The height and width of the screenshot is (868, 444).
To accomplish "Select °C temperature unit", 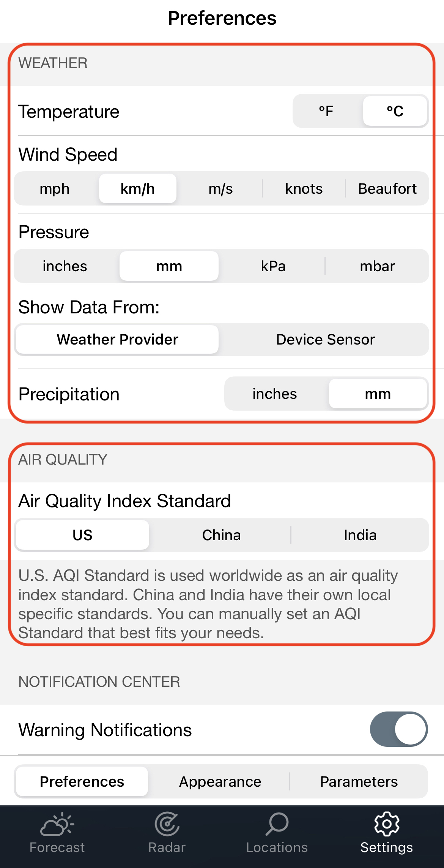I will click(x=395, y=111).
